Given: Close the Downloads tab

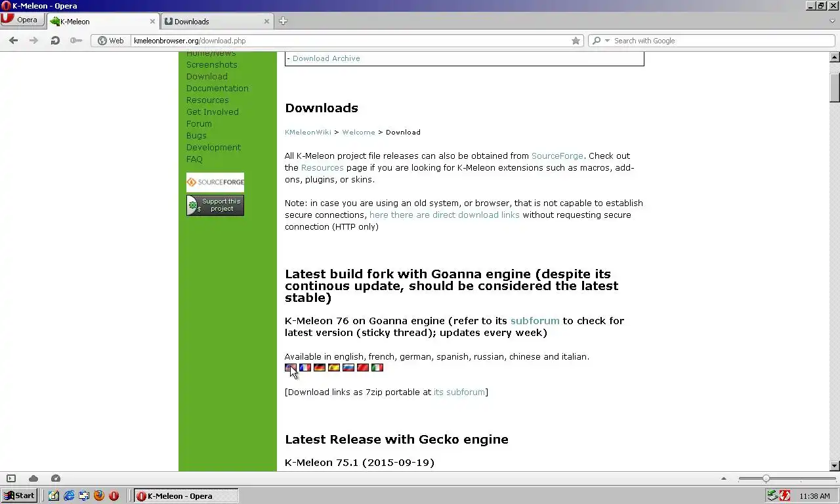Looking at the screenshot, I should (266, 21).
